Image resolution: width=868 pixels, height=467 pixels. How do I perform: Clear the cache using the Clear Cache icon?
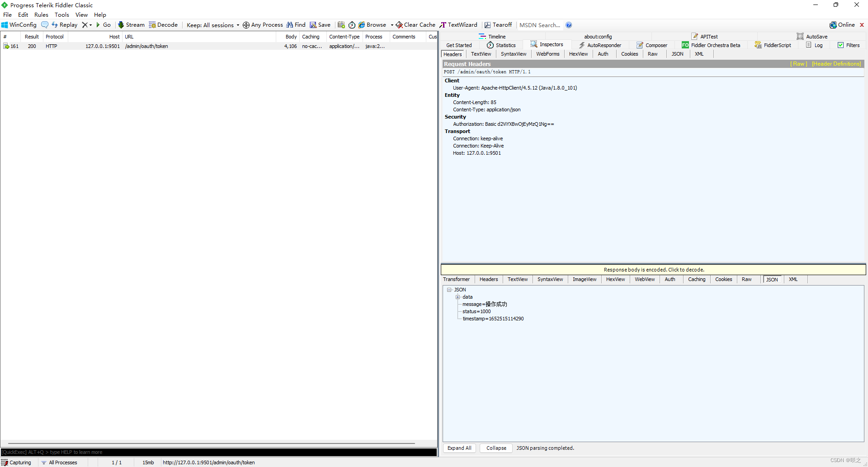tap(415, 25)
